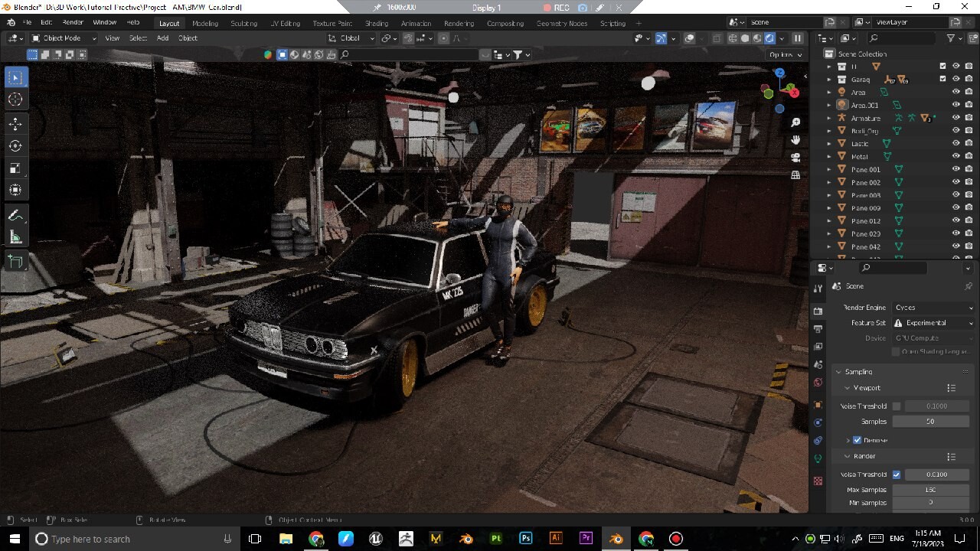This screenshot has width=980, height=551.
Task: Adjust the Samples value of 50
Action: point(930,421)
